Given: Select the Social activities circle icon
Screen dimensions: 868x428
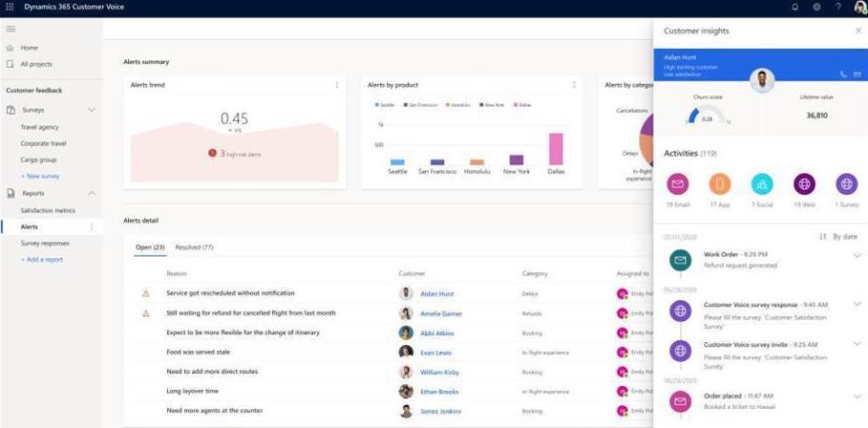Looking at the screenshot, I should tap(762, 183).
